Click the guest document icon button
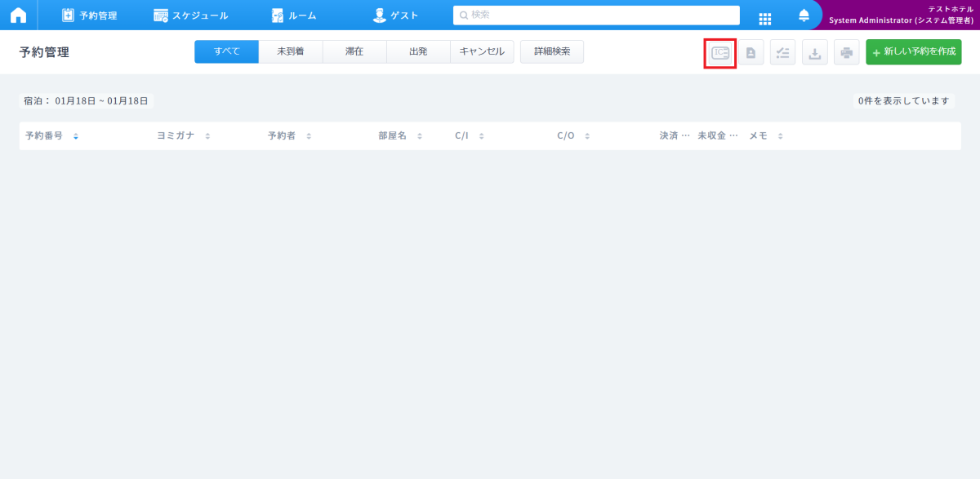Viewport: 980px width, 479px height. click(751, 53)
